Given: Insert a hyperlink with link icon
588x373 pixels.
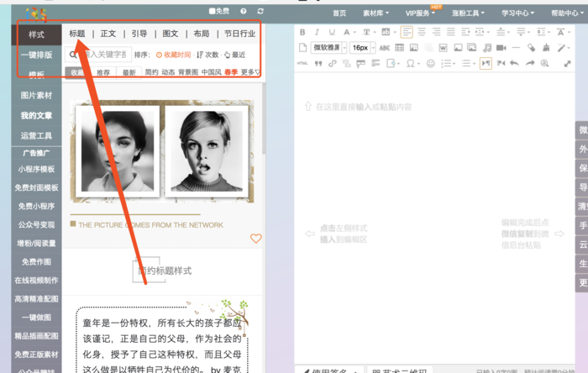Looking at the screenshot, I should (x=333, y=63).
